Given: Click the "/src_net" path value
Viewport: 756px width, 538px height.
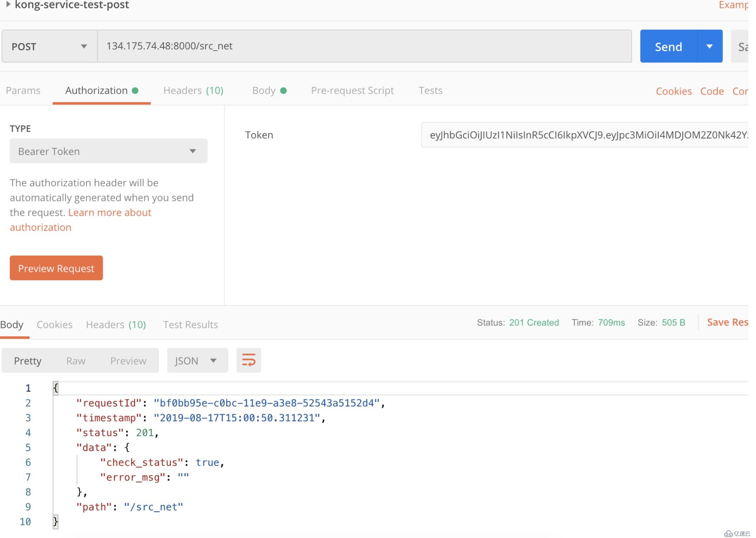Looking at the screenshot, I should (153, 507).
